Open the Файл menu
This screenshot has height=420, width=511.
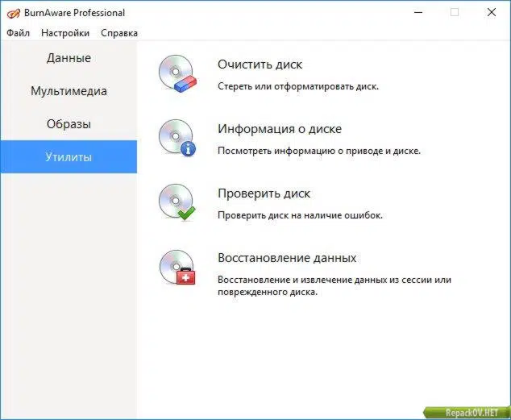pos(19,33)
